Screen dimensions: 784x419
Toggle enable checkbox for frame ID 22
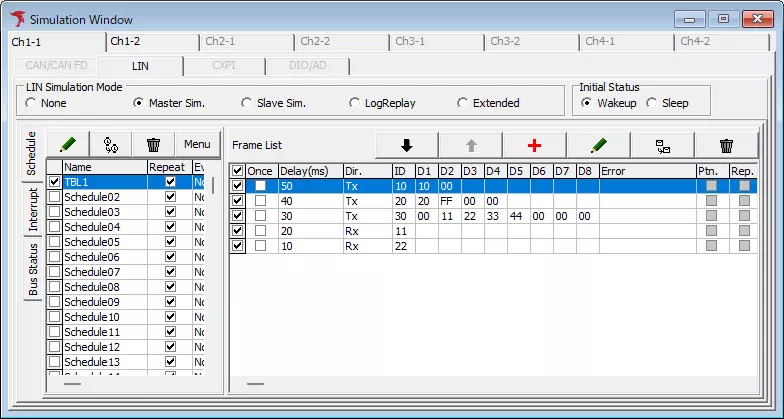tap(238, 246)
